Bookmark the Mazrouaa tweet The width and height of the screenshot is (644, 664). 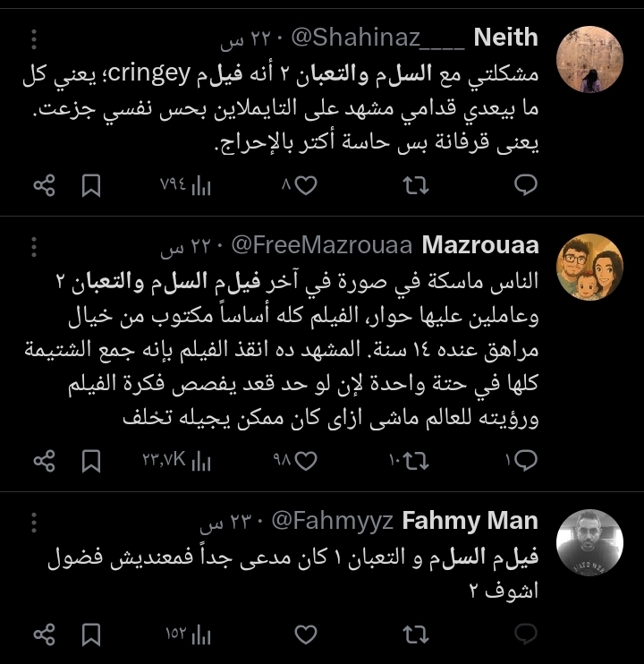point(91,460)
